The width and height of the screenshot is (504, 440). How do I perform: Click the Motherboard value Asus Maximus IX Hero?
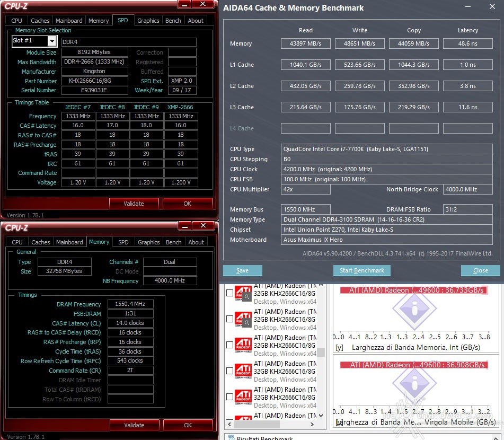387,240
